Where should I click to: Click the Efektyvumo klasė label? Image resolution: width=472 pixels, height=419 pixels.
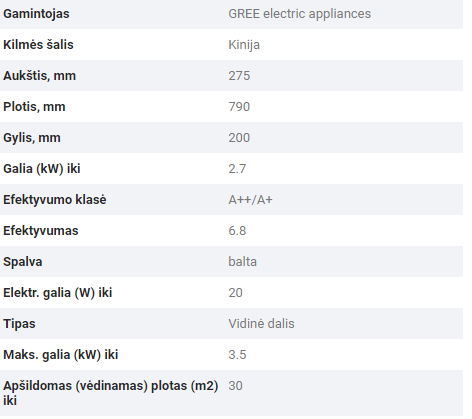point(55,200)
